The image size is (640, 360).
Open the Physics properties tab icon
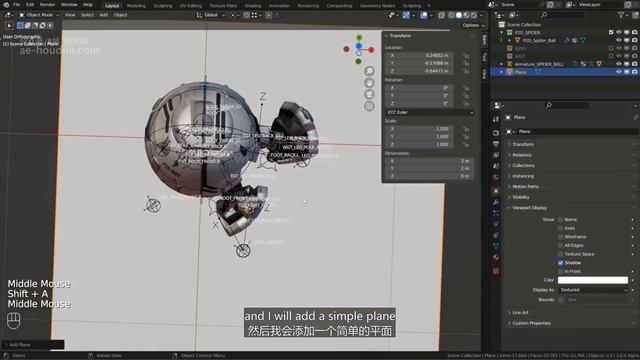click(496, 224)
